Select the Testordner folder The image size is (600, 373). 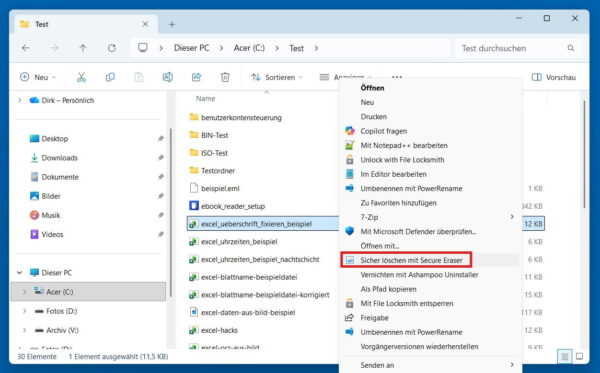coord(218,171)
